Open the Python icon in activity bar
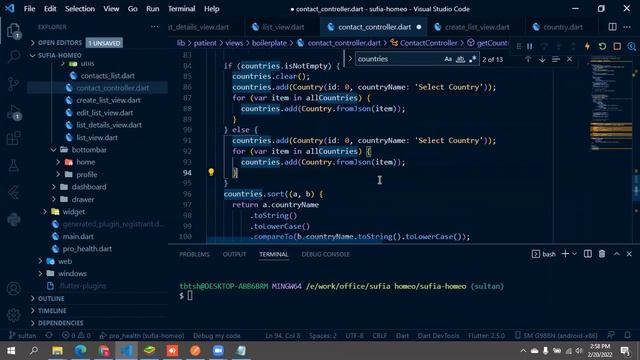The image size is (640, 360). pyautogui.click(x=13, y=220)
